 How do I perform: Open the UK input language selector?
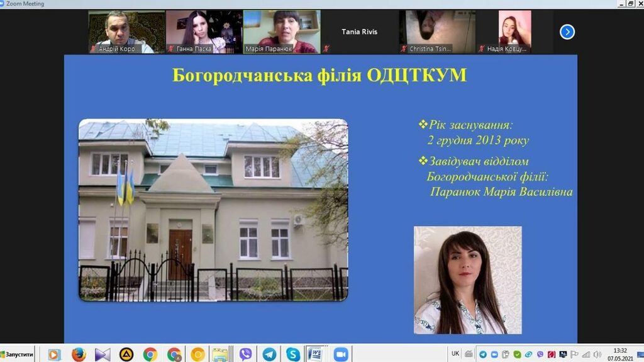coord(455,354)
